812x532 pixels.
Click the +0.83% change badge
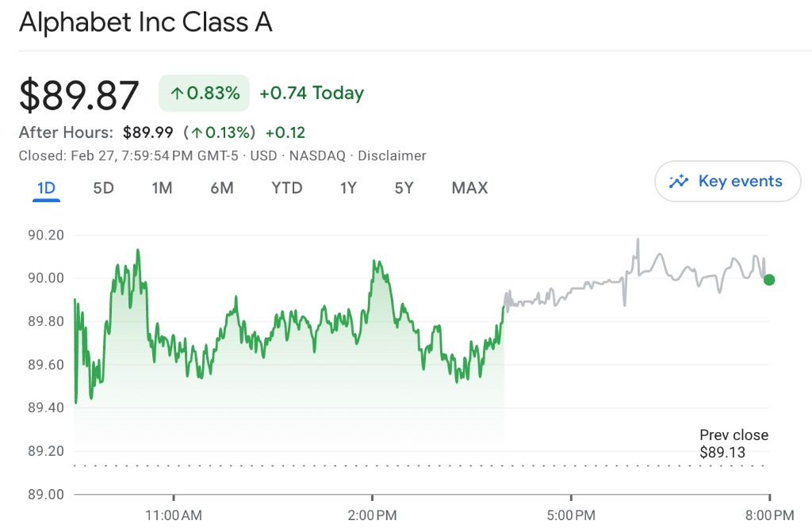pos(204,94)
